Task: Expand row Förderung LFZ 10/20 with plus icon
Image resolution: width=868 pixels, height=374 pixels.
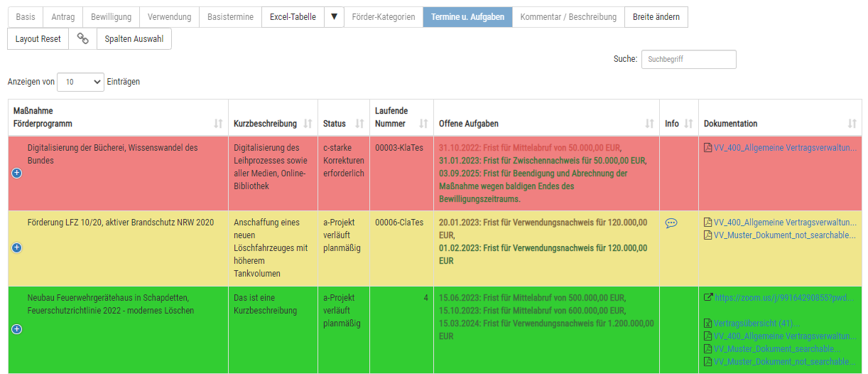Action: point(17,247)
